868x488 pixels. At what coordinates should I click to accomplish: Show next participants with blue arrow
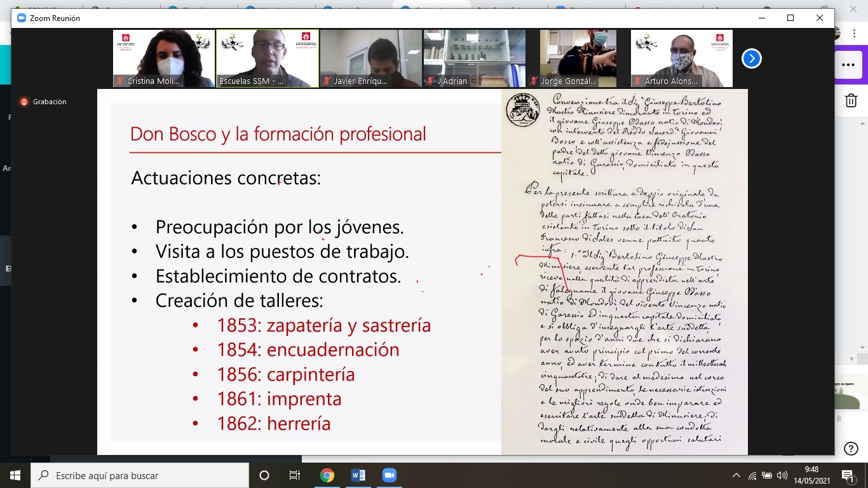[x=751, y=58]
